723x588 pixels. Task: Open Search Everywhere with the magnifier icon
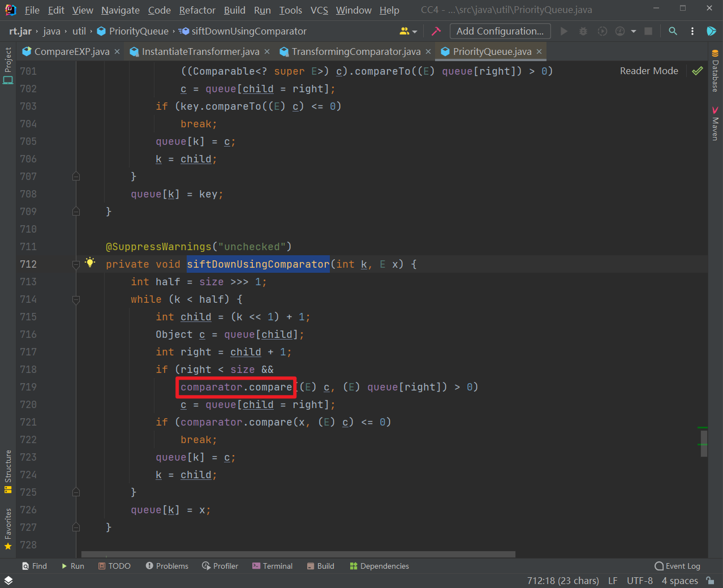[673, 31]
